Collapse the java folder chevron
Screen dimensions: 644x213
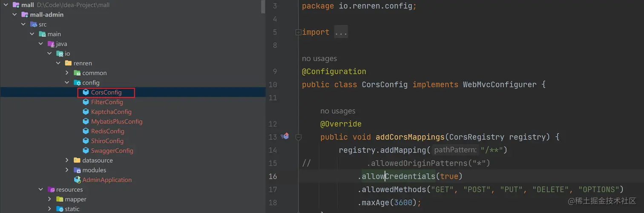point(41,44)
